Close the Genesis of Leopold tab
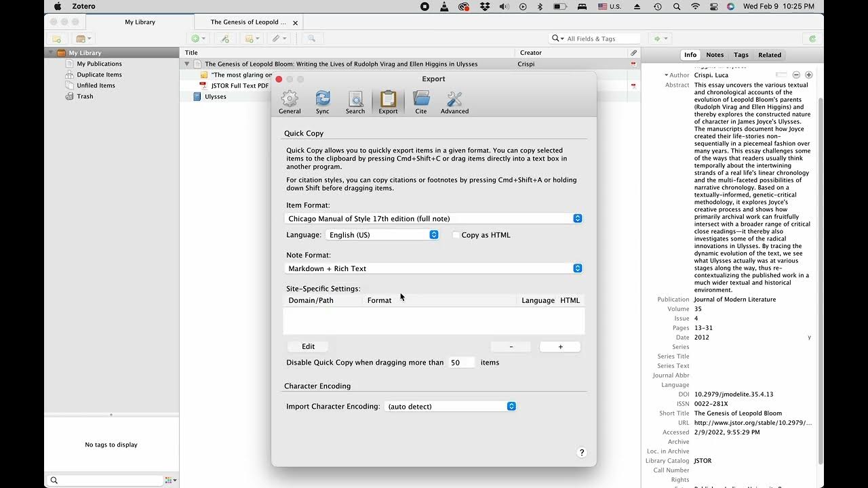The width and height of the screenshot is (868, 488). click(x=295, y=22)
